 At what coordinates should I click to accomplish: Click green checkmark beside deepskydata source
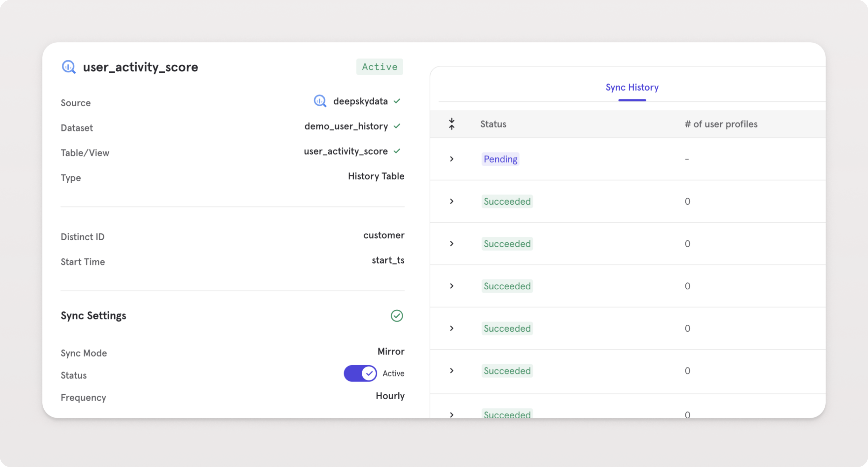point(397,101)
